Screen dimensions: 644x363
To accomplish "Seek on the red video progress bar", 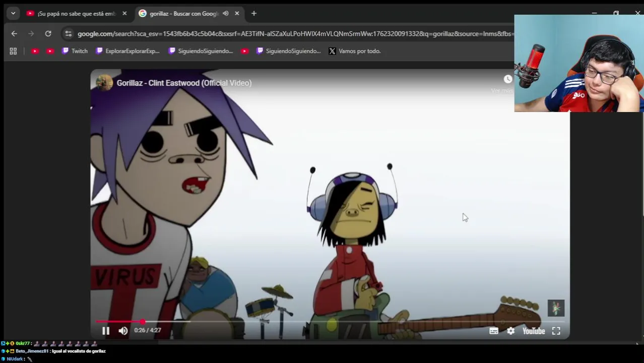I will [330, 321].
